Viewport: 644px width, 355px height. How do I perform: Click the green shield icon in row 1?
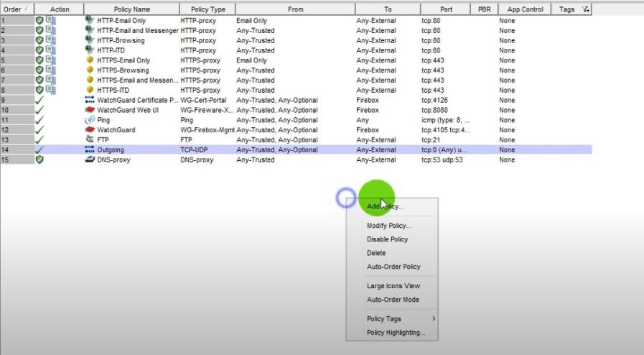point(39,20)
